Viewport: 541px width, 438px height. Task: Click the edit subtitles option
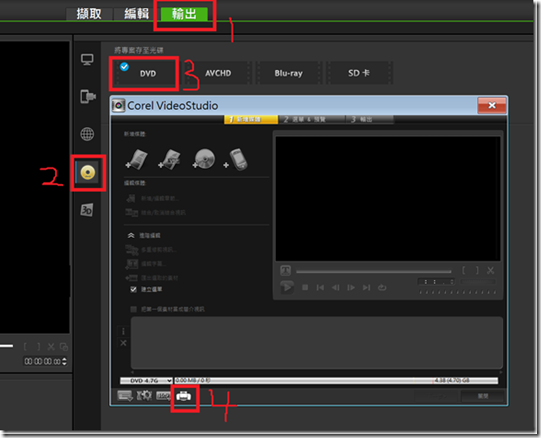tap(146, 264)
